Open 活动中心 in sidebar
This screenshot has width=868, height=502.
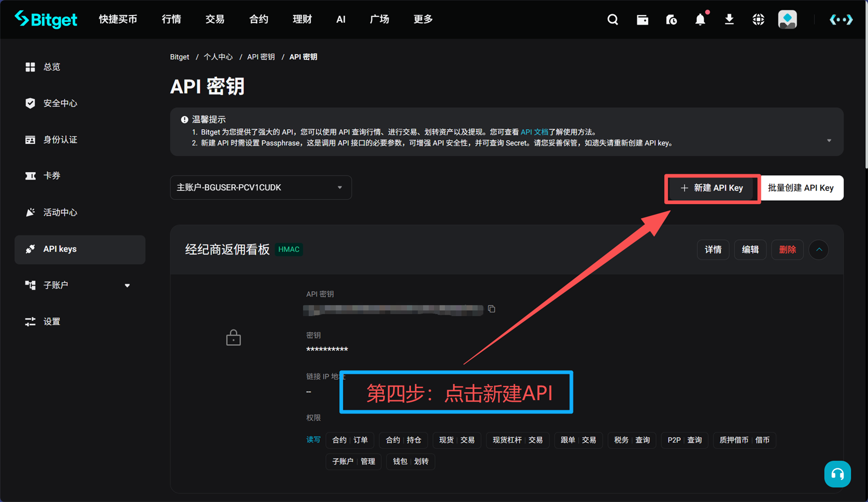click(80, 212)
